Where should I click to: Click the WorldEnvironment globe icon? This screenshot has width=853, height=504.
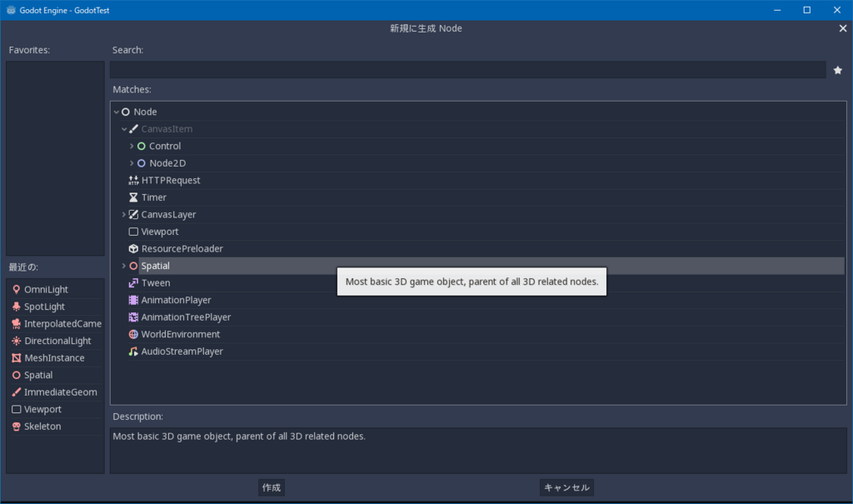point(133,334)
